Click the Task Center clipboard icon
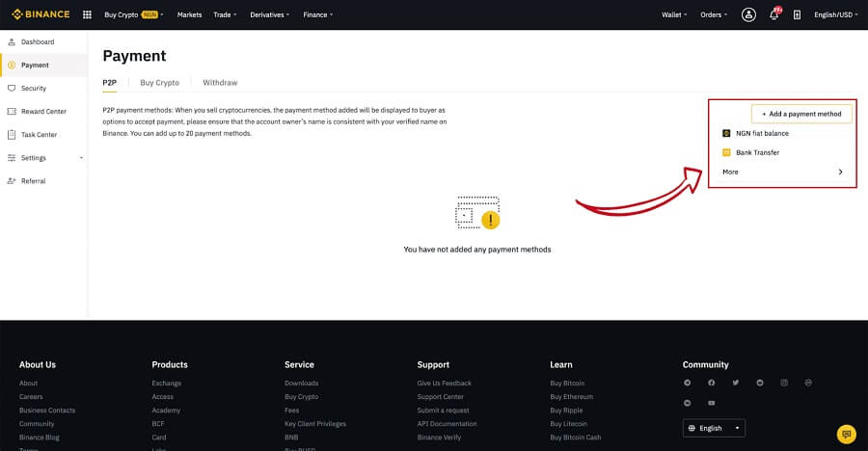The image size is (868, 451). pyautogui.click(x=12, y=135)
